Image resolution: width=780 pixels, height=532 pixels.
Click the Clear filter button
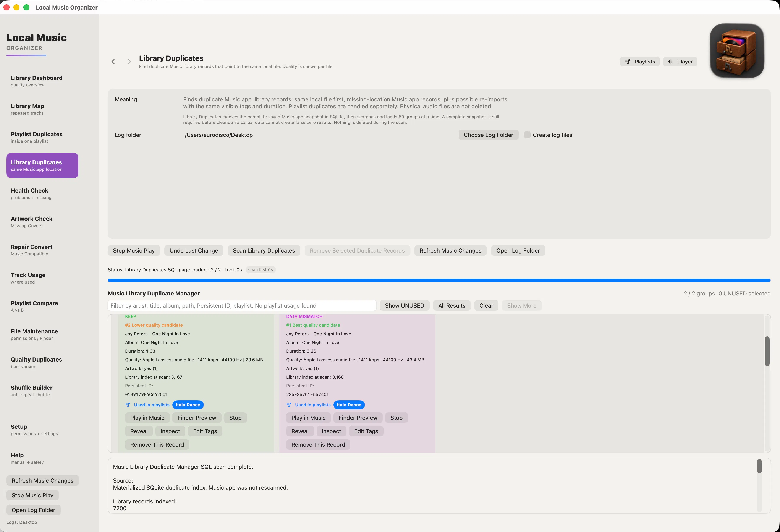[x=486, y=306]
